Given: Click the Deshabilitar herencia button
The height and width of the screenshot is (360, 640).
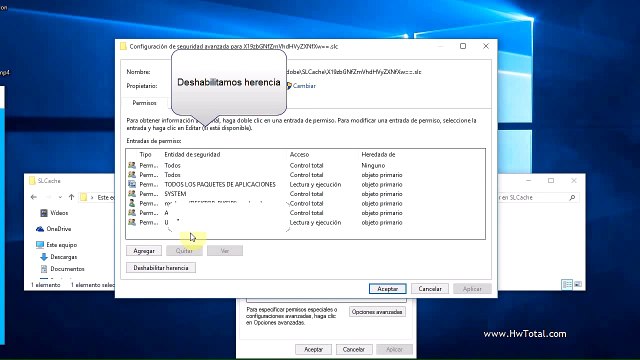Looking at the screenshot, I should coord(161,268).
